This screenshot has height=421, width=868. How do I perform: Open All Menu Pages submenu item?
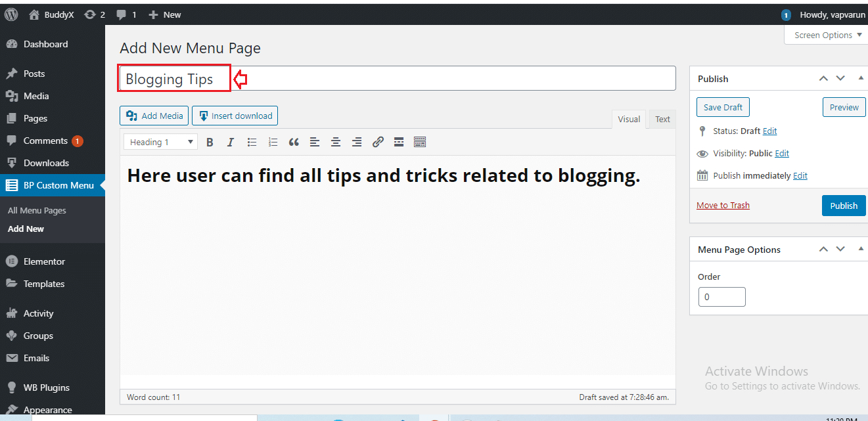37,211
